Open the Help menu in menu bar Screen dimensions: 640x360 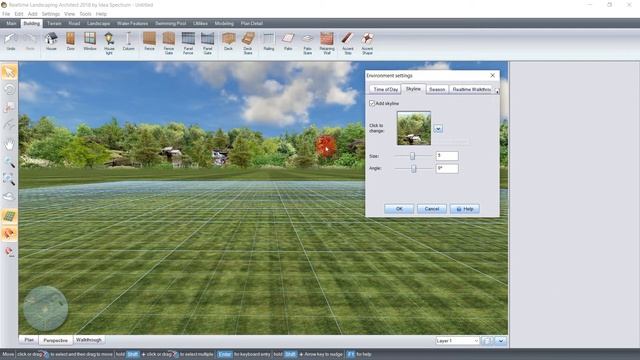coord(101,14)
